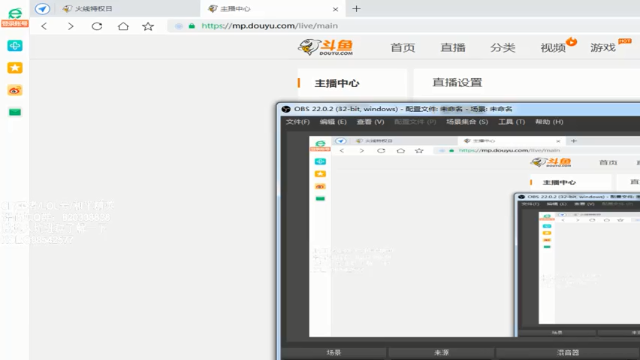Click the OBS 混音器 panel header
Viewport: 640px width, 360px height.
point(568,352)
